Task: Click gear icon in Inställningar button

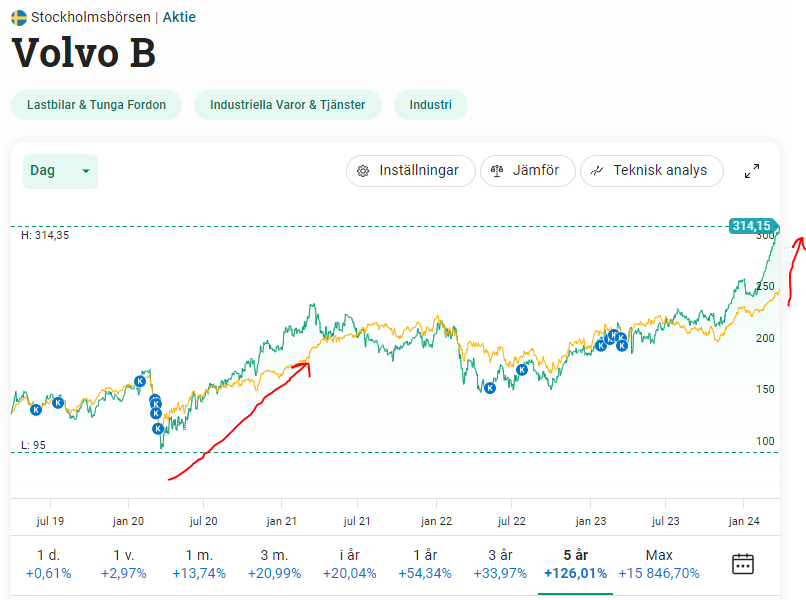Action: coord(363,171)
